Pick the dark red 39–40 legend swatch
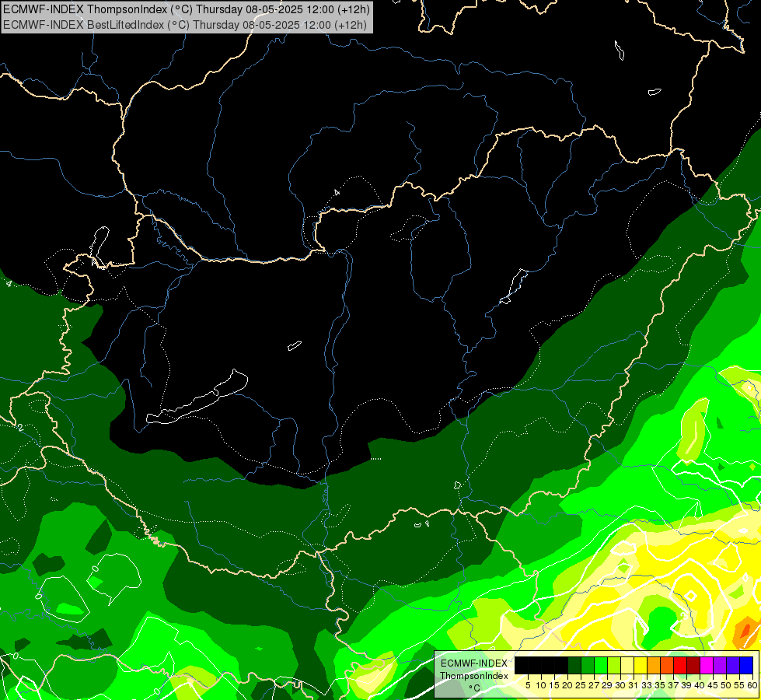 [693, 665]
